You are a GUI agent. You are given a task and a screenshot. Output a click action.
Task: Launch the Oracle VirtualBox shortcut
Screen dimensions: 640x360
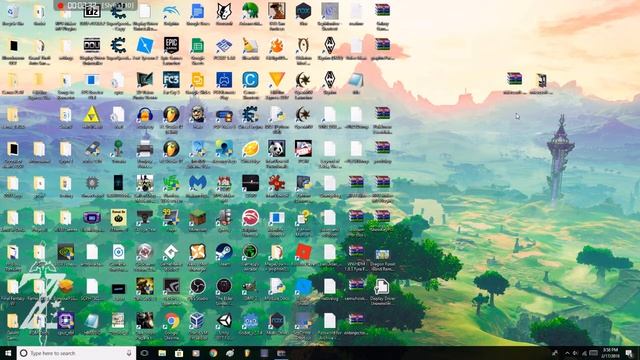[198, 321]
